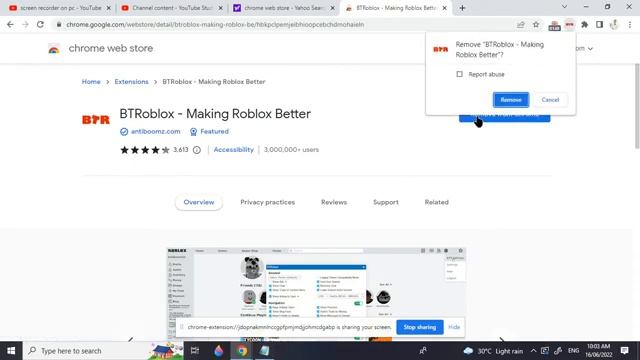Click the taskbar clock showing 10:03 AM
This screenshot has width=640, height=360.
point(599,351)
